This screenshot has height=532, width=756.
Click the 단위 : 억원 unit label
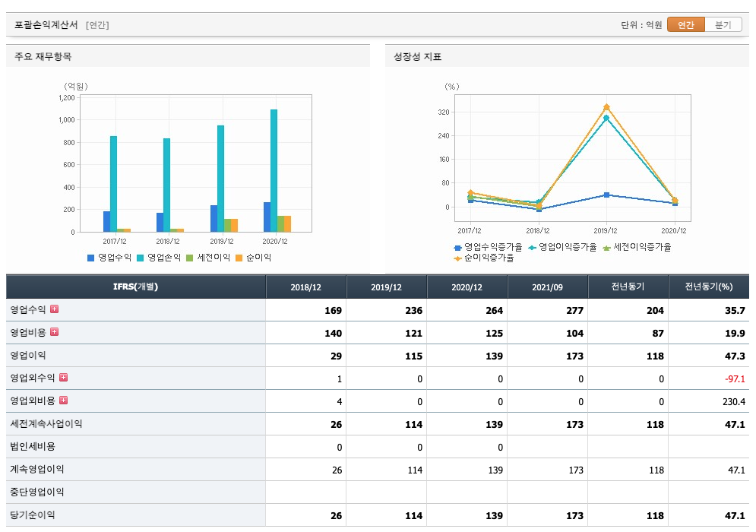click(641, 24)
